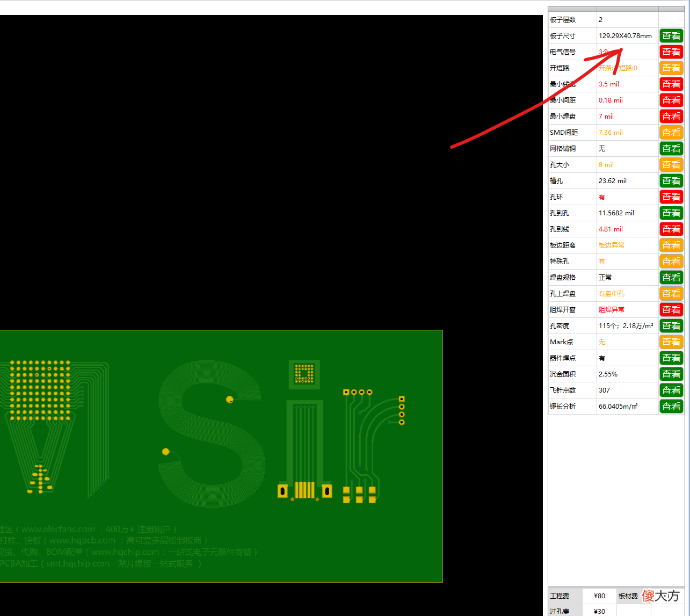Open 查看 for 电气信号 row
The width and height of the screenshot is (690, 616).
(x=671, y=52)
